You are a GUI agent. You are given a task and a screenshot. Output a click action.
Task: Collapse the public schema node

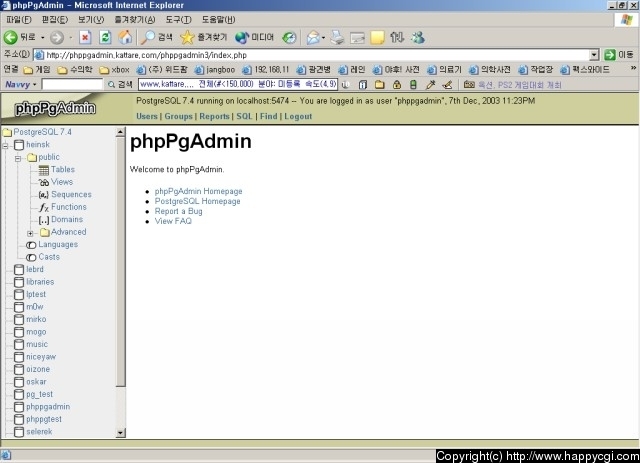(18, 158)
